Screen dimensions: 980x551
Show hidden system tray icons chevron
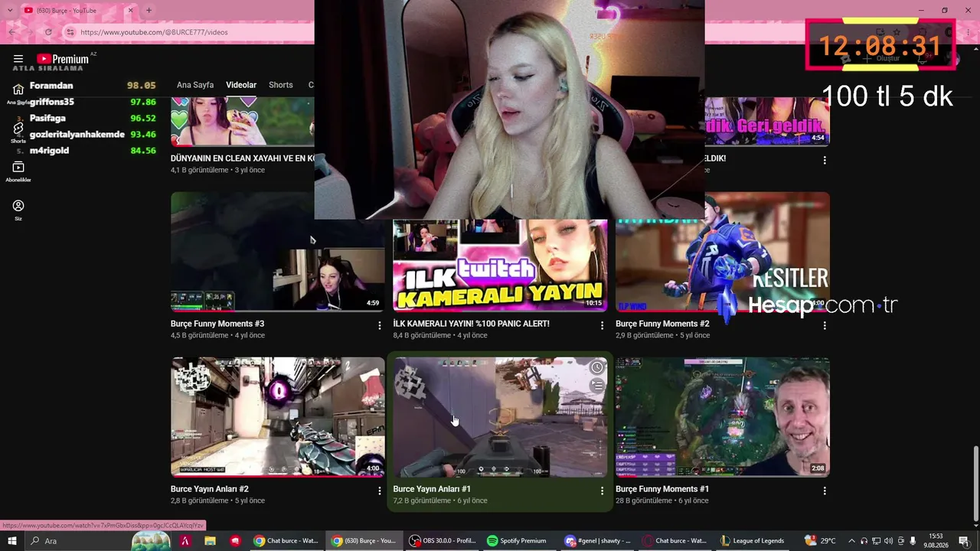tap(851, 541)
